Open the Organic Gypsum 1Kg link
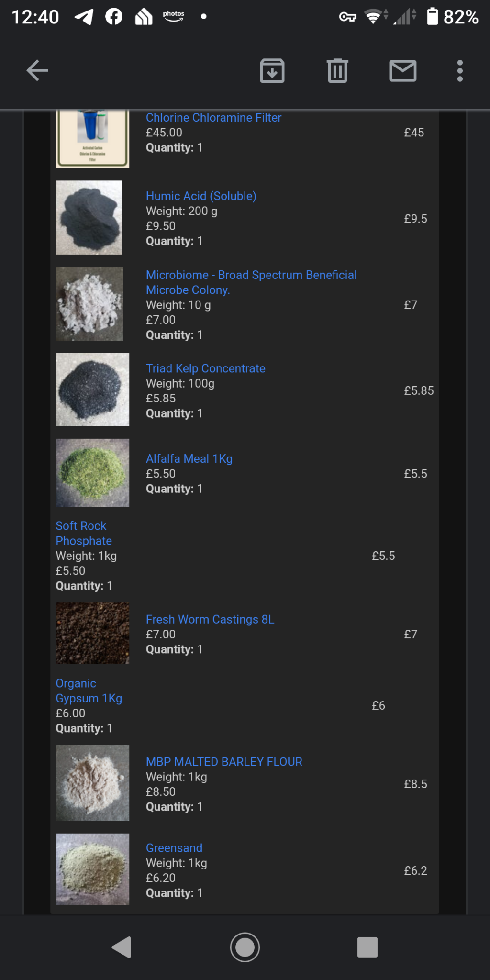 click(x=89, y=691)
